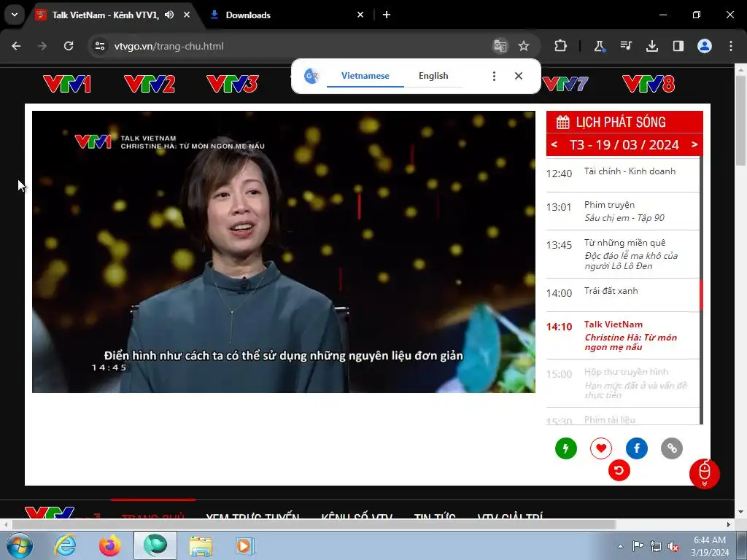
Task: Click the red mouse scroll-down button
Action: [x=704, y=474]
